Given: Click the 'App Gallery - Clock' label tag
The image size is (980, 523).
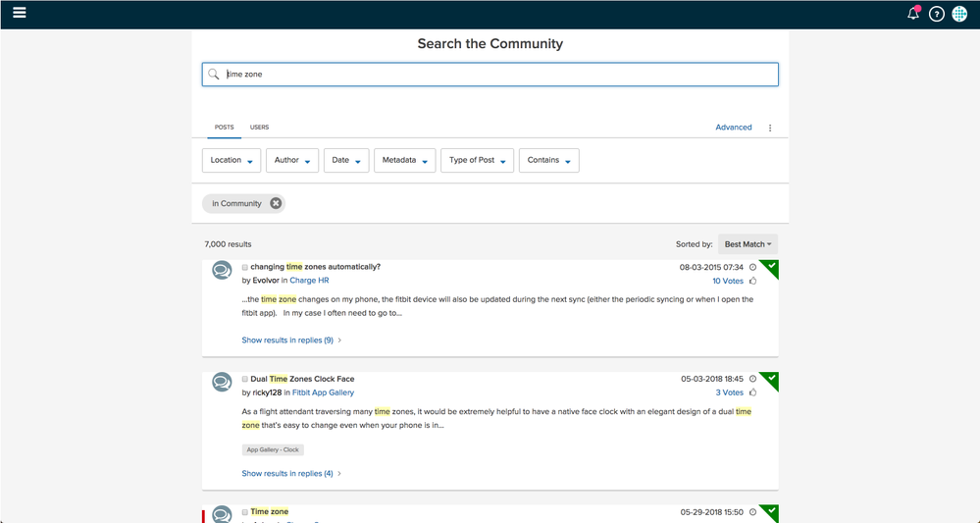Looking at the screenshot, I should coord(273,449).
